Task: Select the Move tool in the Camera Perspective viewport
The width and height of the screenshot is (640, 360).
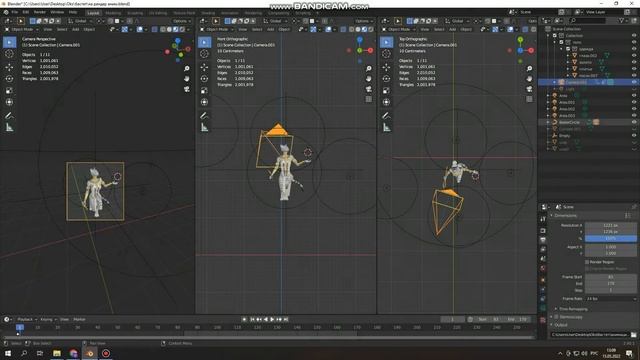Action: (x=9, y=67)
